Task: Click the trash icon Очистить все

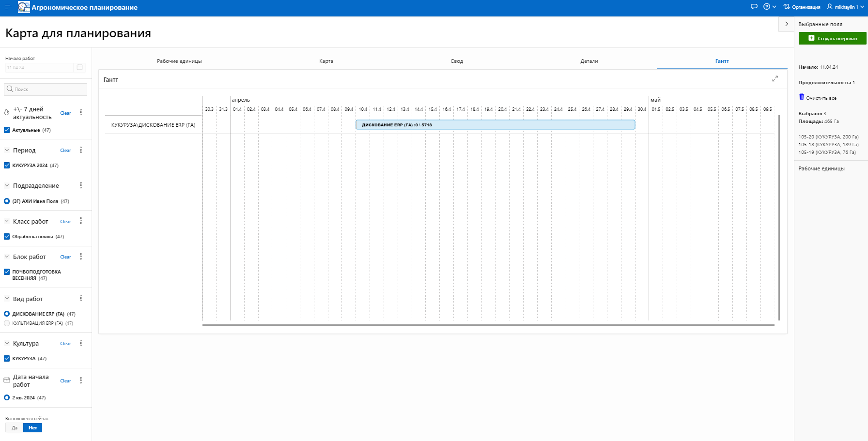Action: pyautogui.click(x=802, y=97)
